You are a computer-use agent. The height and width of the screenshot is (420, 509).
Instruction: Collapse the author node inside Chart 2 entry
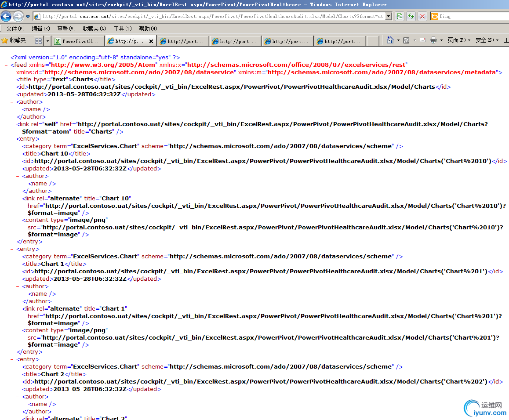pos(18,397)
